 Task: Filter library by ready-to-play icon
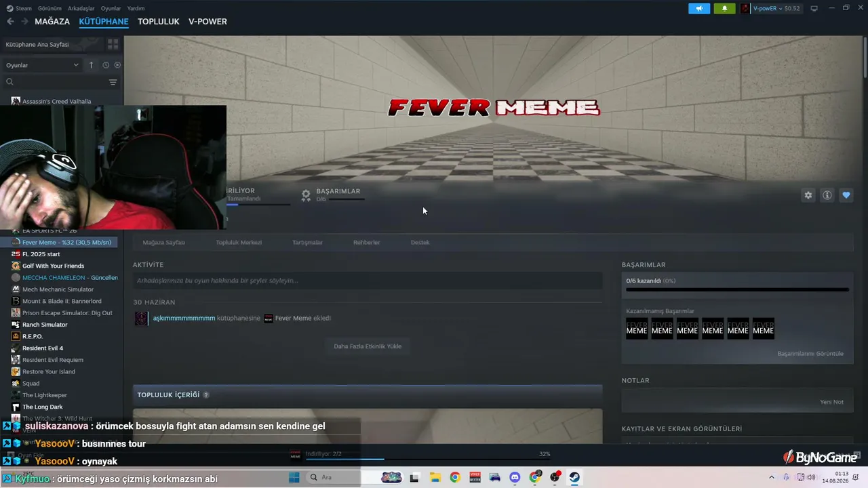(117, 65)
